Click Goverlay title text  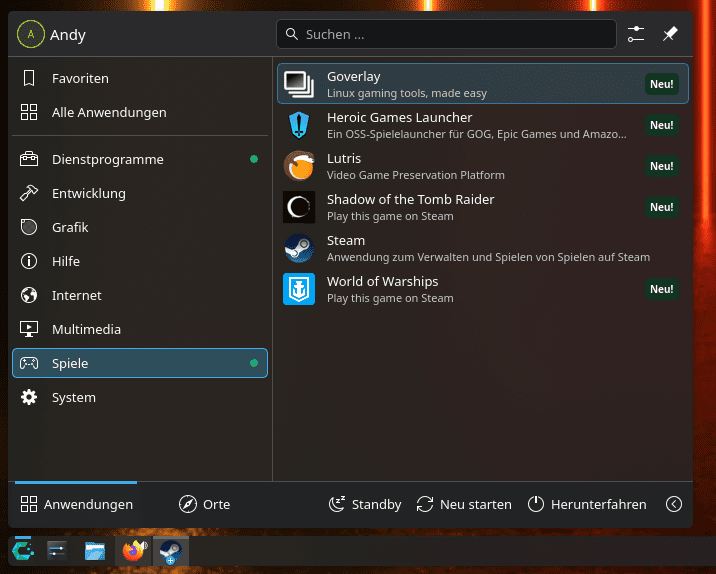(x=353, y=77)
